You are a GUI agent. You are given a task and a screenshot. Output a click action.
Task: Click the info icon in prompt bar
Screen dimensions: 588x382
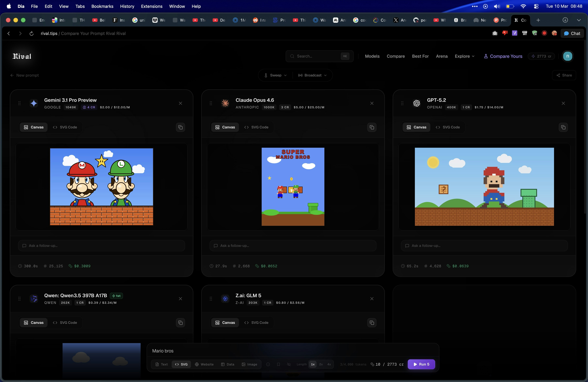click(268, 364)
